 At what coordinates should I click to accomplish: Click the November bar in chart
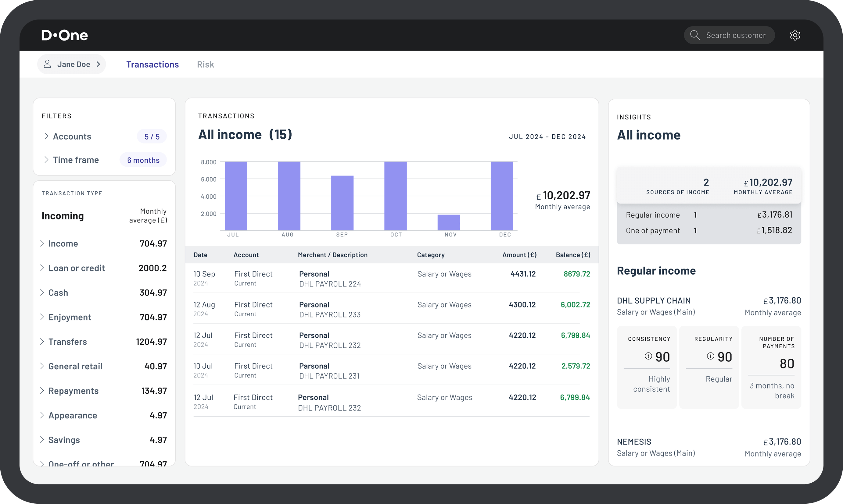click(x=448, y=222)
